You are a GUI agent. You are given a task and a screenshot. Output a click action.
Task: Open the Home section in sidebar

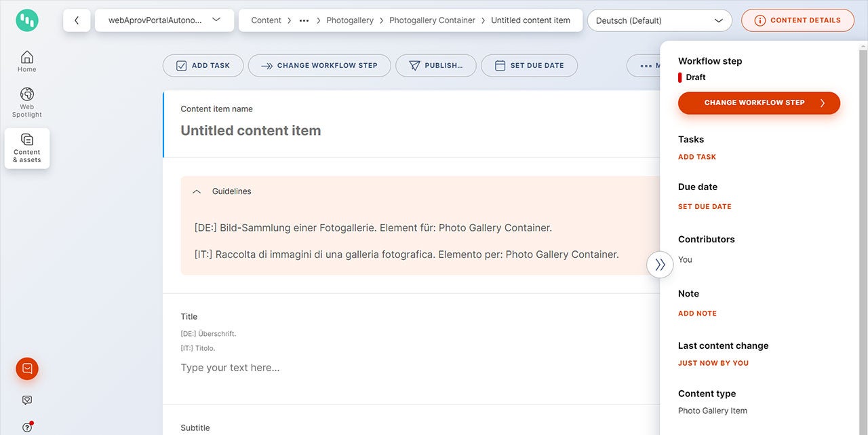[x=27, y=61]
